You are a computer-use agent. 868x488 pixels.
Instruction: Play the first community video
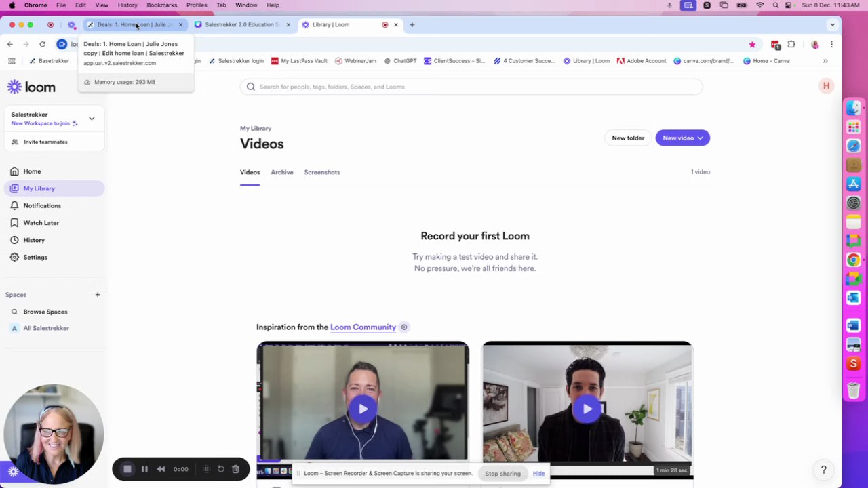tap(363, 409)
